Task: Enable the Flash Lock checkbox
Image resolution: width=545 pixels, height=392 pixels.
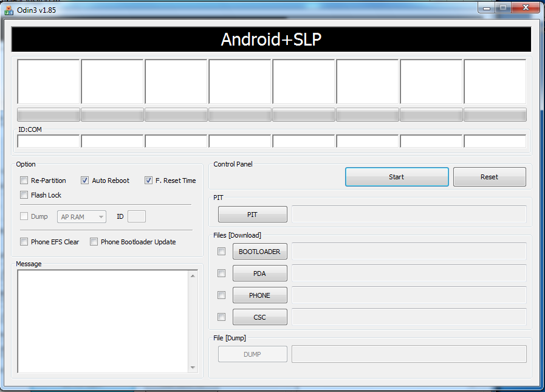Action: [x=24, y=194]
